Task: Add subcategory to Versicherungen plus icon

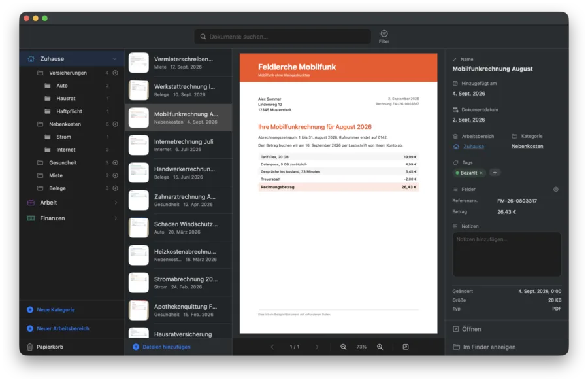Action: click(116, 73)
